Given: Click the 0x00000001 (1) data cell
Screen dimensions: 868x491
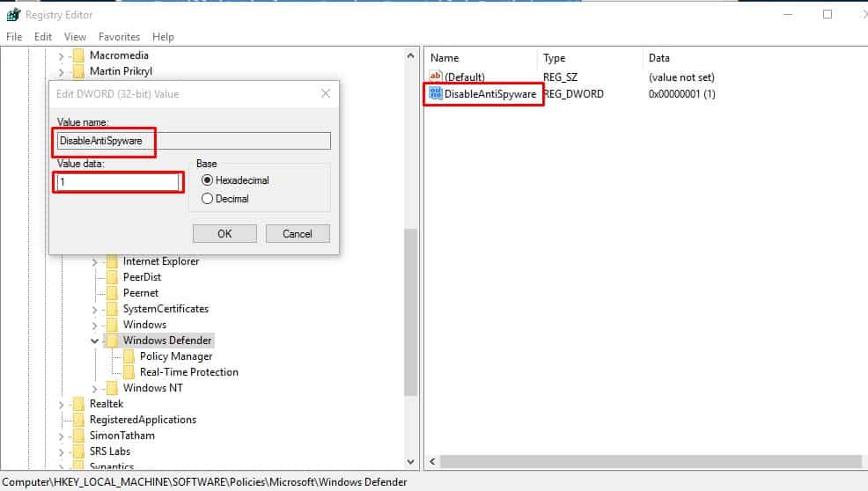Looking at the screenshot, I should (x=682, y=93).
